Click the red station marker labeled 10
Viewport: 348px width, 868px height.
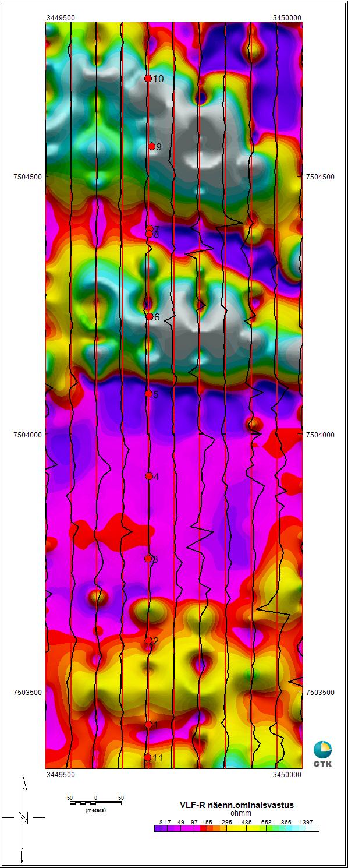(148, 78)
